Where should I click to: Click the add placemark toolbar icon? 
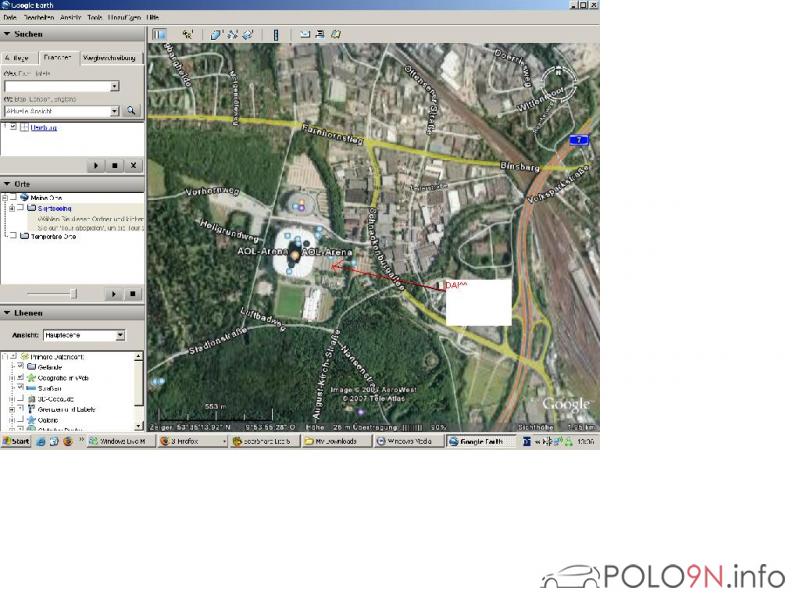[x=188, y=34]
